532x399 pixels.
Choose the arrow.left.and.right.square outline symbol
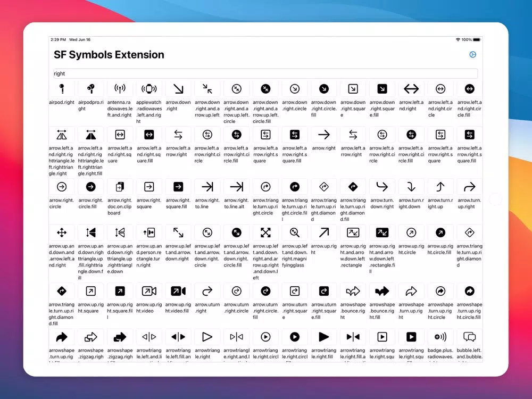[120, 135]
